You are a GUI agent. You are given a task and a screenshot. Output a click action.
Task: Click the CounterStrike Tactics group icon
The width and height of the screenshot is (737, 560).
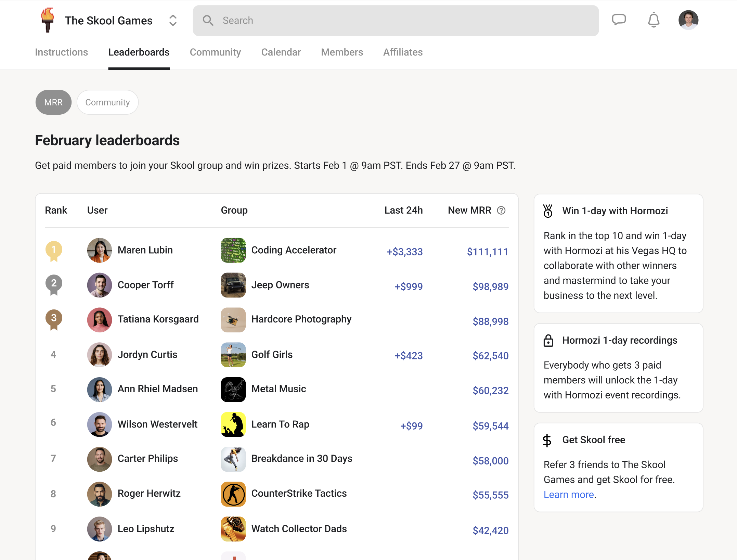(233, 494)
